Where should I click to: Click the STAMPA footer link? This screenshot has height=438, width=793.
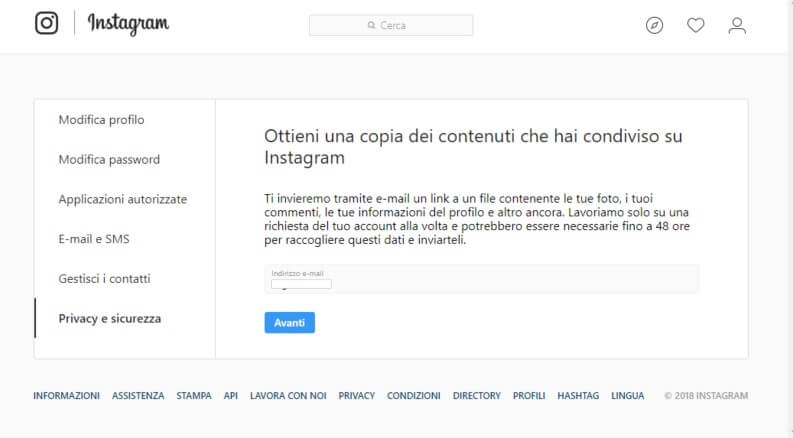click(x=194, y=396)
